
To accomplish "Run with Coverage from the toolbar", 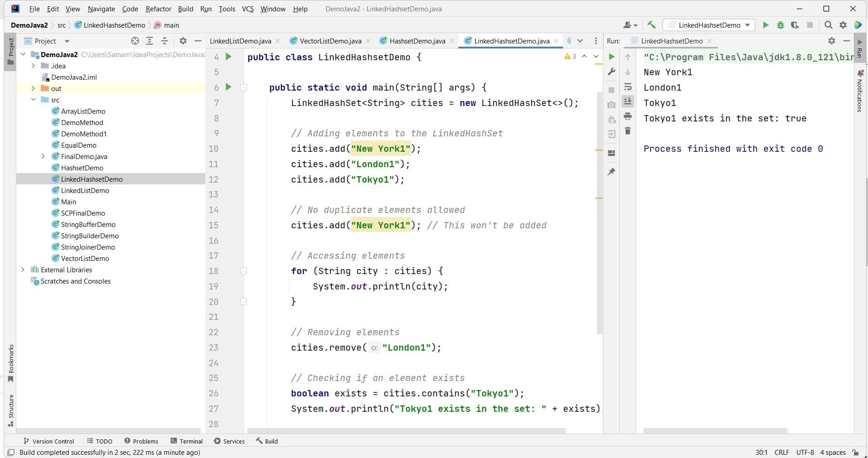I will point(795,25).
